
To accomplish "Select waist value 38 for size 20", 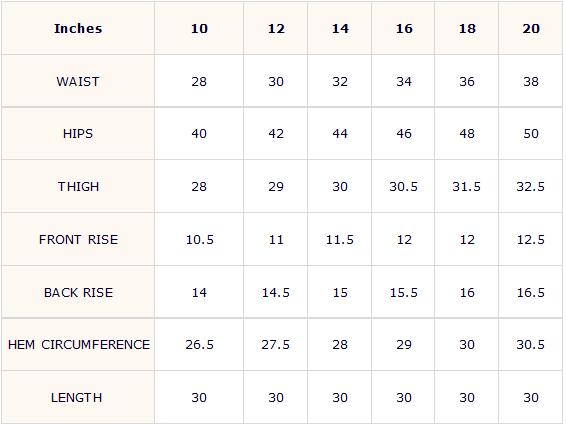I will tap(531, 81).
